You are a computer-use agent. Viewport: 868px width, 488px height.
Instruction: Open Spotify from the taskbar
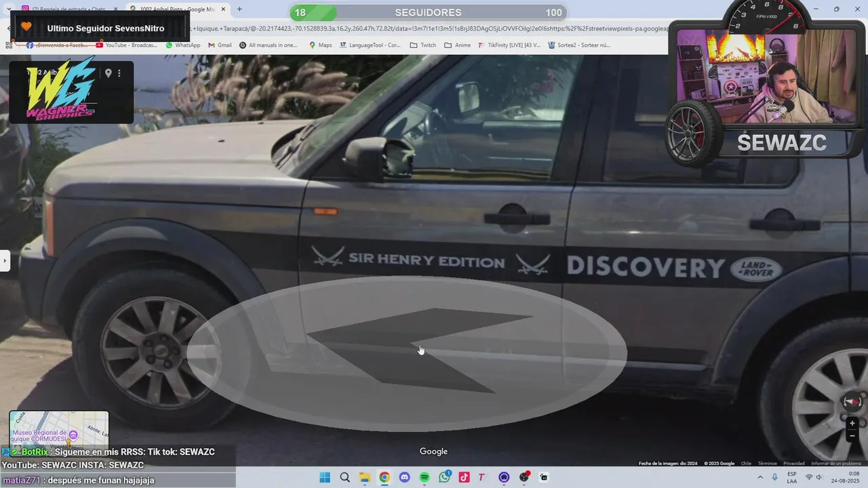425,477
